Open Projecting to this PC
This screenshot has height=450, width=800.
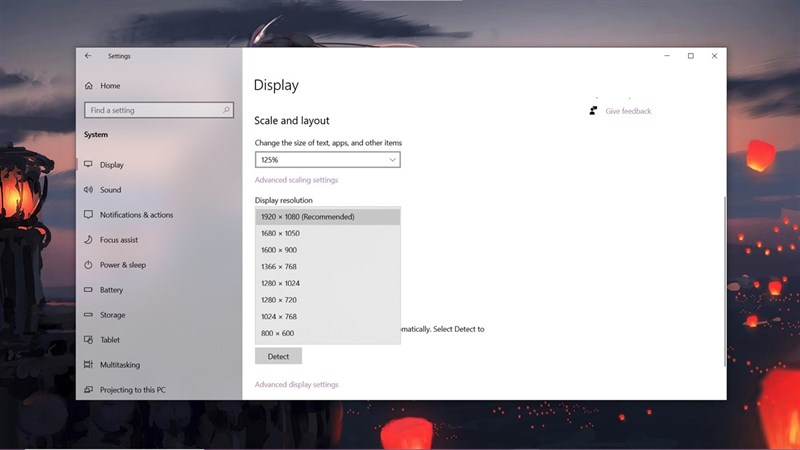tap(133, 390)
